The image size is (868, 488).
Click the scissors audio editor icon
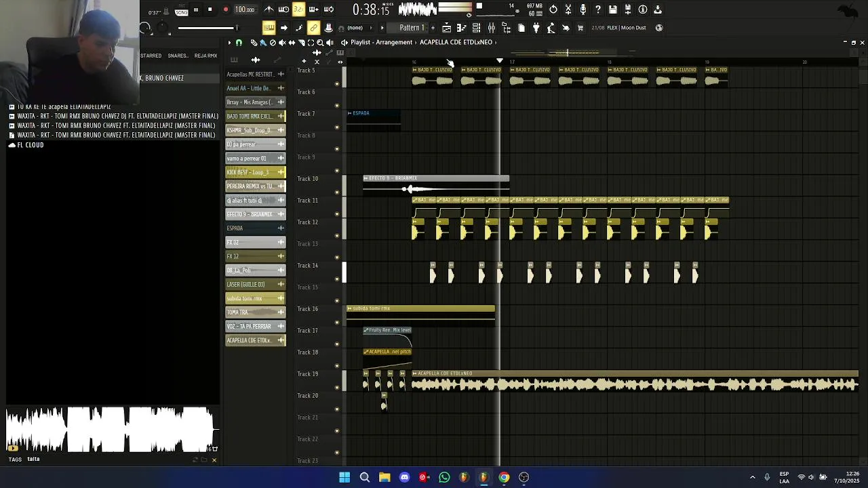[568, 9]
